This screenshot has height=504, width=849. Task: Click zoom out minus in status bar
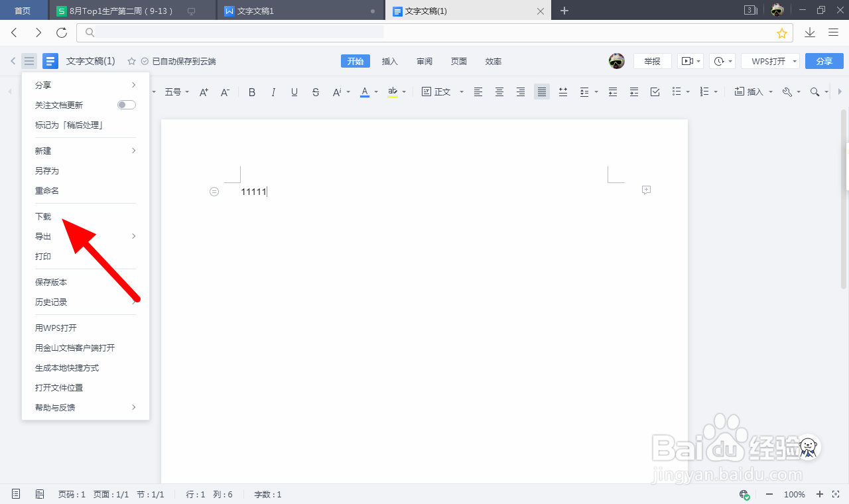769,494
